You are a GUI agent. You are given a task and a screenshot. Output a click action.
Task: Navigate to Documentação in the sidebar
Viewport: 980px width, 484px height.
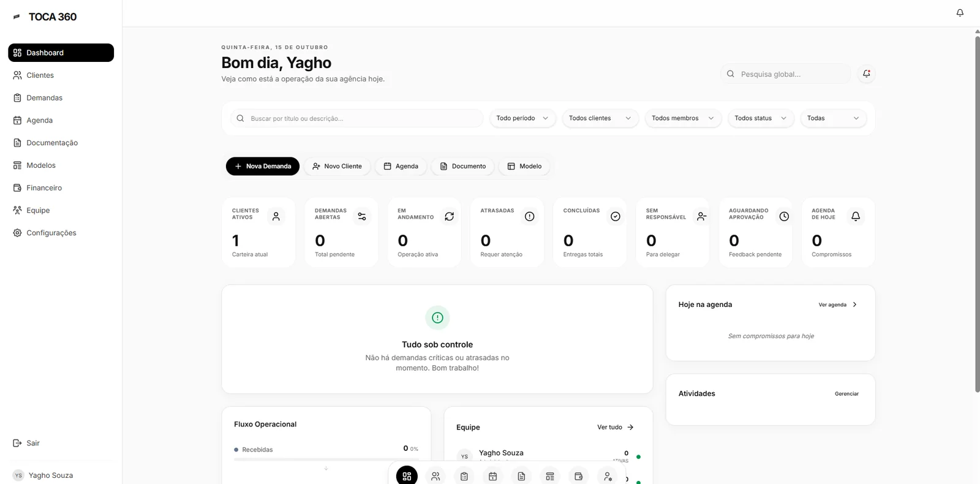click(61, 143)
